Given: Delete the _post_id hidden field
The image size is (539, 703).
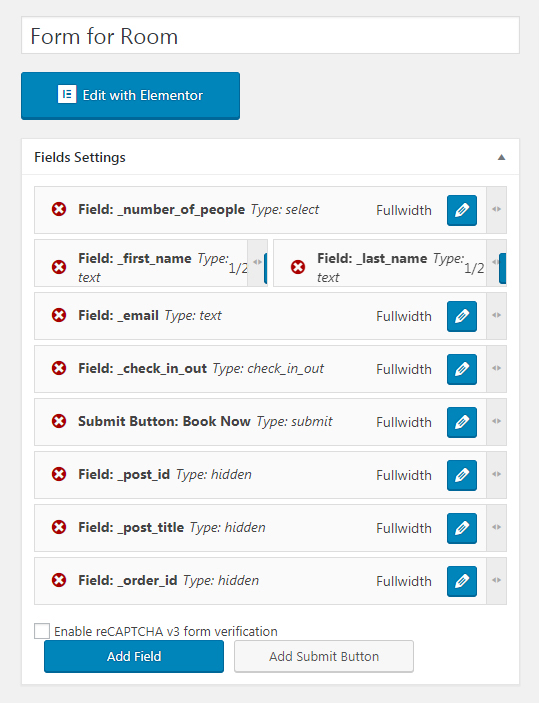Looking at the screenshot, I should [59, 474].
